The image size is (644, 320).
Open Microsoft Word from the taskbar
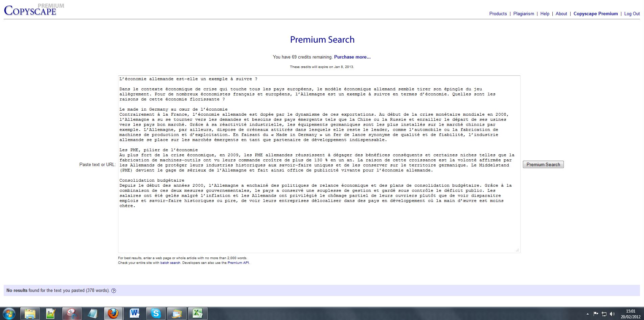click(135, 314)
